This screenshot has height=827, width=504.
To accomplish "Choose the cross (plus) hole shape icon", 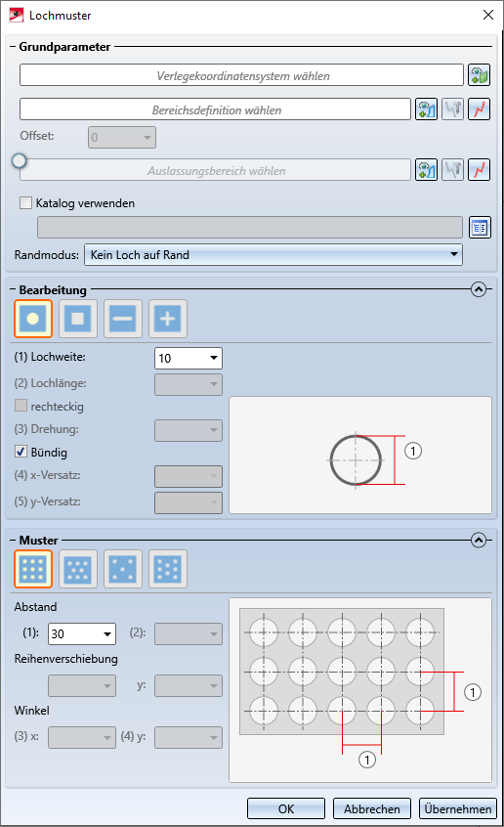I will pos(168,319).
